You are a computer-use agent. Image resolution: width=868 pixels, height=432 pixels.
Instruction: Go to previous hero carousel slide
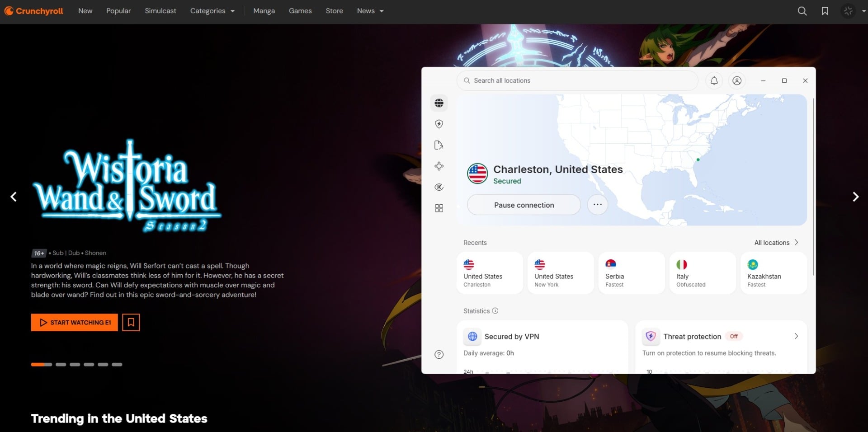click(14, 197)
